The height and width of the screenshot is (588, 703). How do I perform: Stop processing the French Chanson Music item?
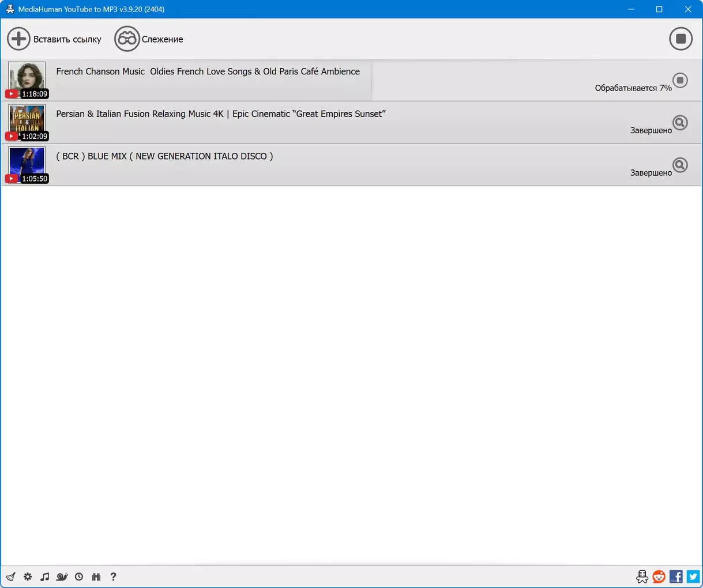point(681,80)
